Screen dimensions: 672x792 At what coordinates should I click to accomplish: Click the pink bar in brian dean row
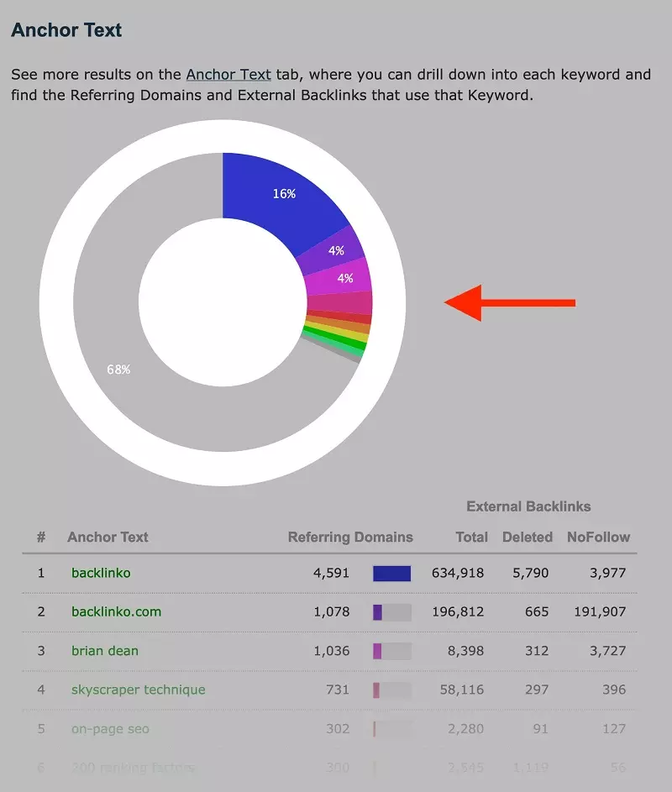[377, 651]
